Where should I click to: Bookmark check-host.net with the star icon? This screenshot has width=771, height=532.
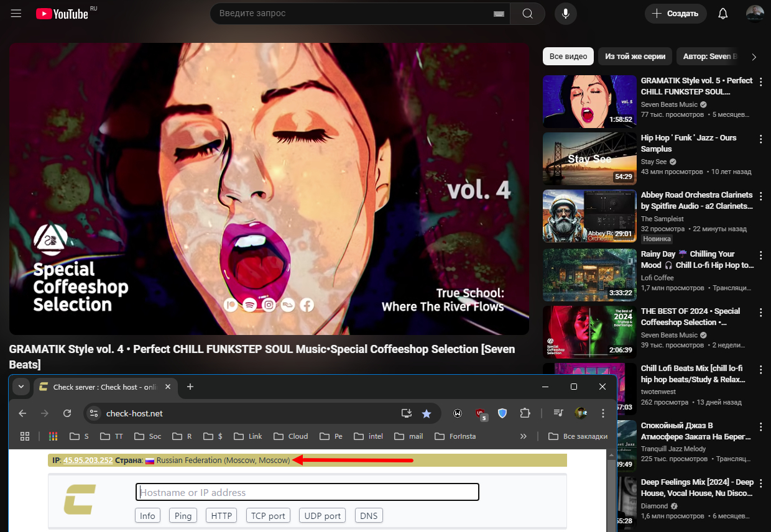(x=427, y=413)
